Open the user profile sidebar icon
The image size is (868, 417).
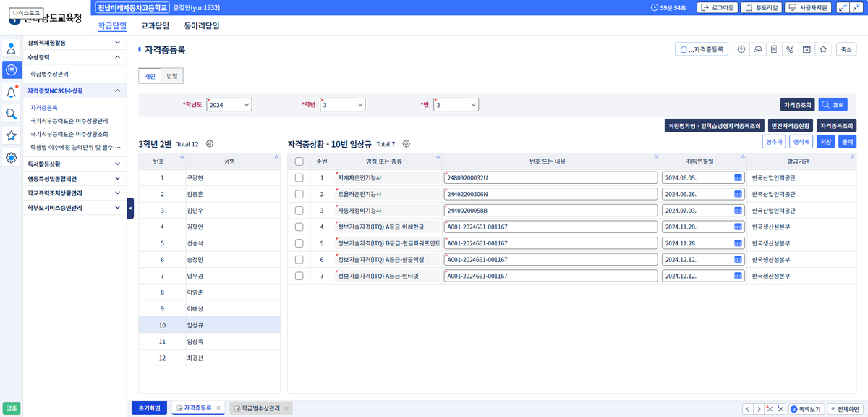pos(12,49)
